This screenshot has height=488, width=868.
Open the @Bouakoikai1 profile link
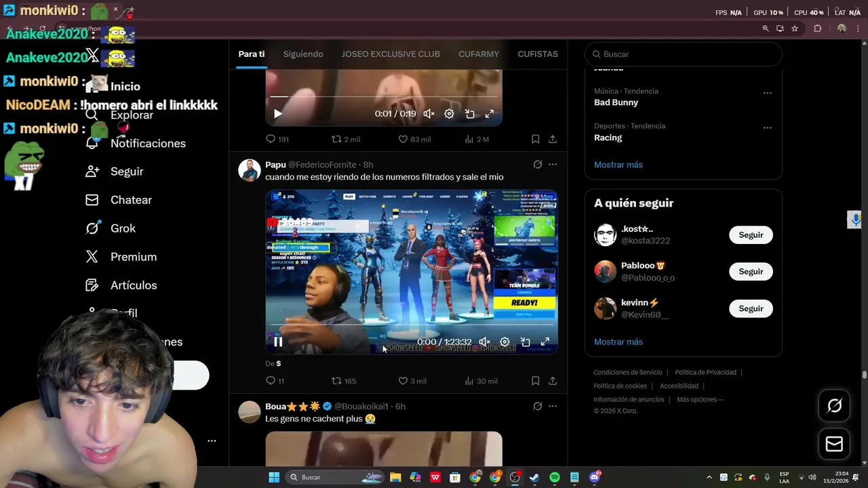pos(361,406)
